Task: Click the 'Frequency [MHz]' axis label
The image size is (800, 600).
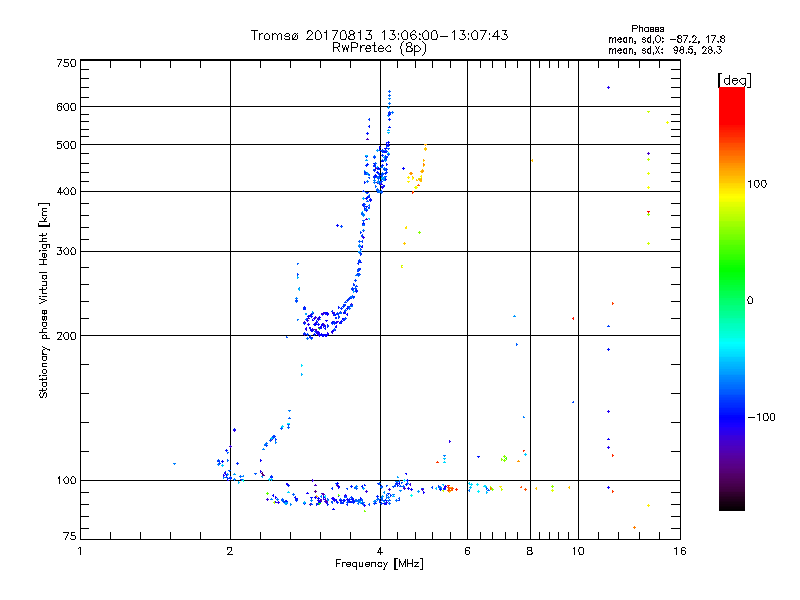Action: click(x=379, y=564)
